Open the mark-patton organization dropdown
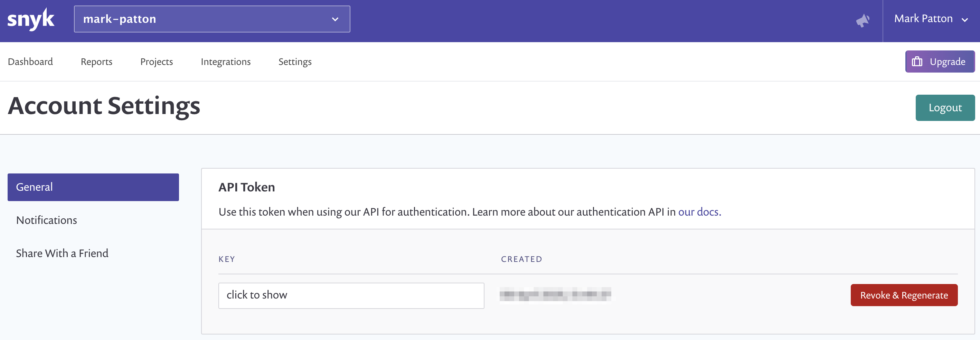This screenshot has width=980, height=340. 211,19
